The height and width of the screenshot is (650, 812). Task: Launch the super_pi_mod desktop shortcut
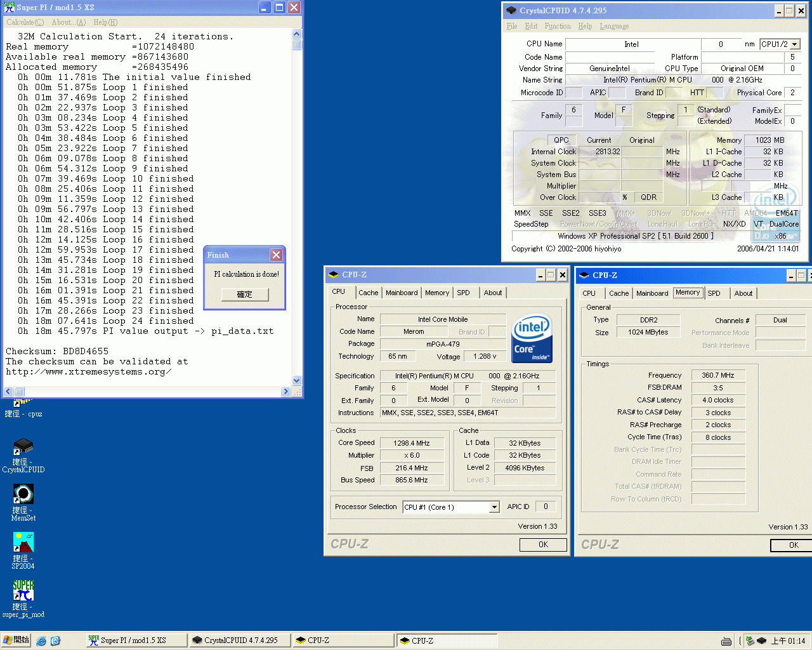pos(23,590)
